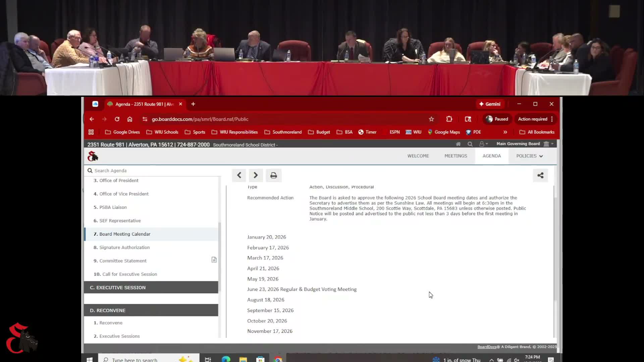Open the search magnifier in the BoardDocs header
This screenshot has height=362, width=644.
point(470,144)
